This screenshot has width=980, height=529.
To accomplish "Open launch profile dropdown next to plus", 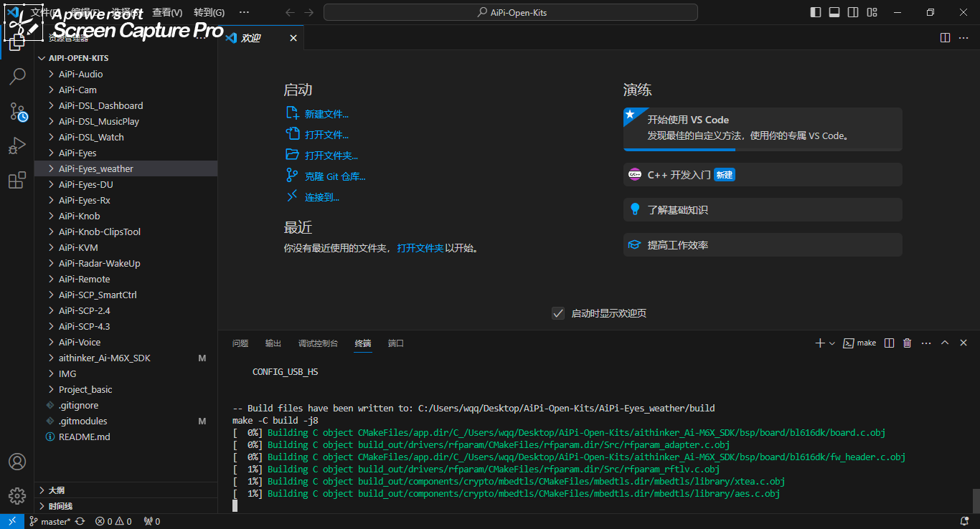I will (x=832, y=343).
